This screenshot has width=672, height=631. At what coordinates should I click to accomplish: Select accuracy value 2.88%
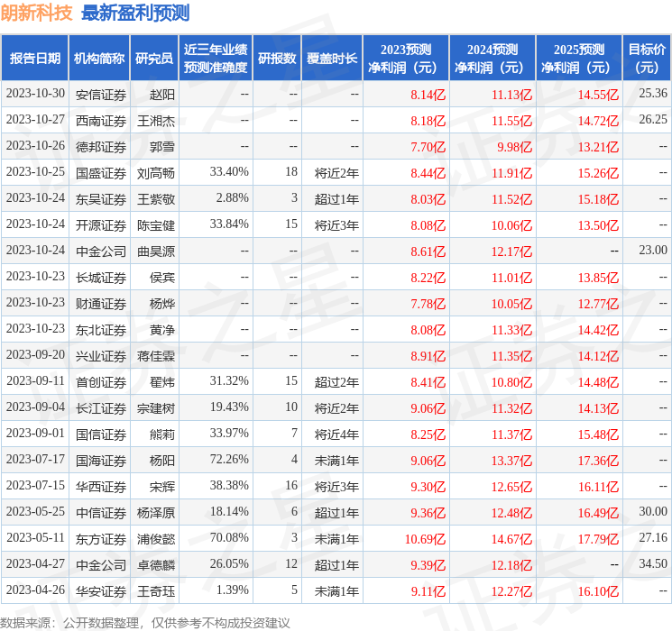(233, 198)
